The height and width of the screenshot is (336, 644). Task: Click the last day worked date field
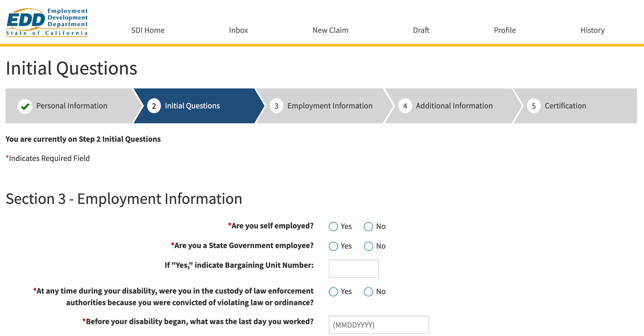[x=379, y=325]
